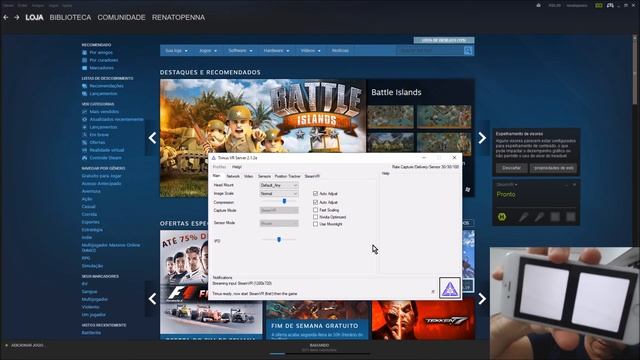Open BIBLIOTECA in Steam navigation
This screenshot has width=640, height=360.
[70, 18]
